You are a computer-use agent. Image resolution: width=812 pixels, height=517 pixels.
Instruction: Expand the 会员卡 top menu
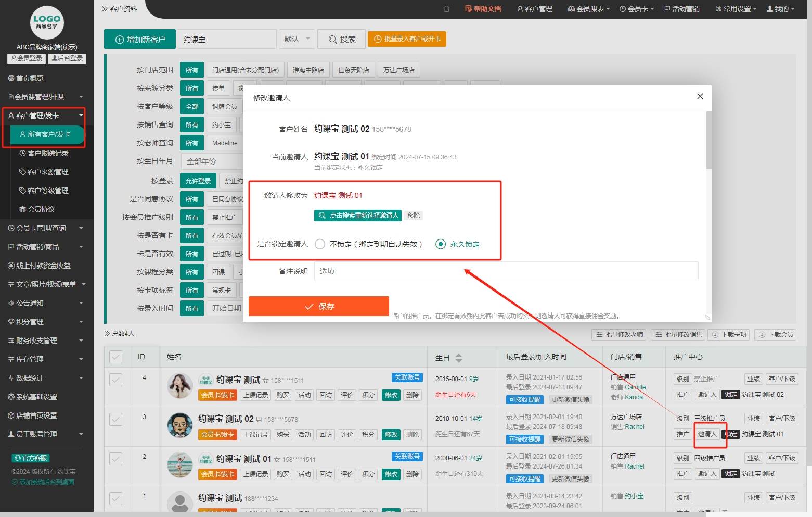[x=637, y=9]
